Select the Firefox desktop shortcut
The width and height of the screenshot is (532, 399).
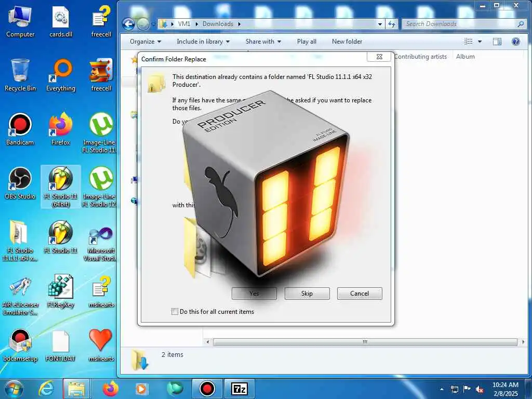point(61,129)
